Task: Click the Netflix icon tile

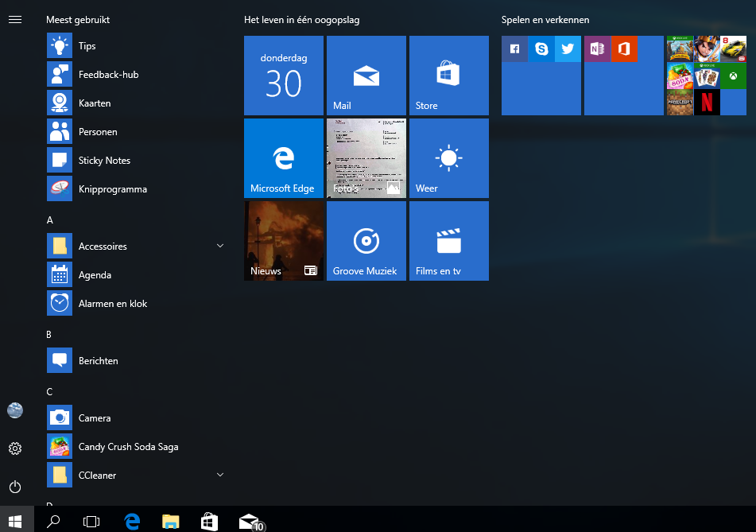Action: (x=707, y=102)
